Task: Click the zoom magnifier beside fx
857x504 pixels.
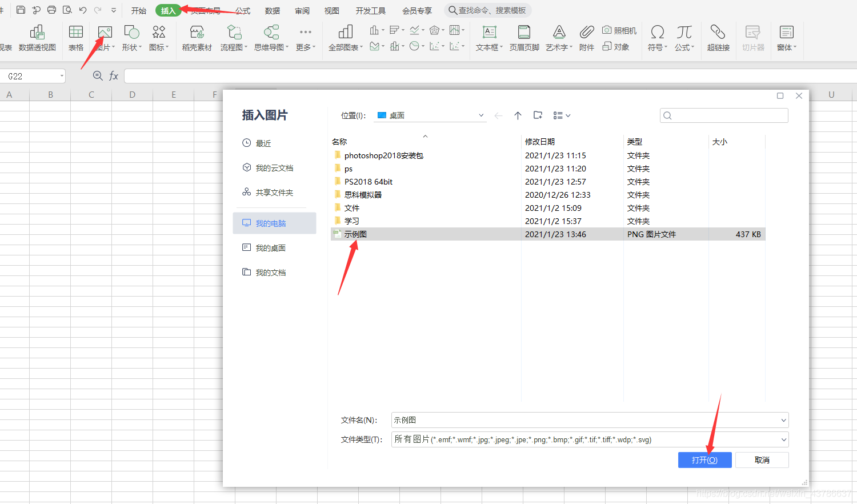Action: click(x=98, y=76)
